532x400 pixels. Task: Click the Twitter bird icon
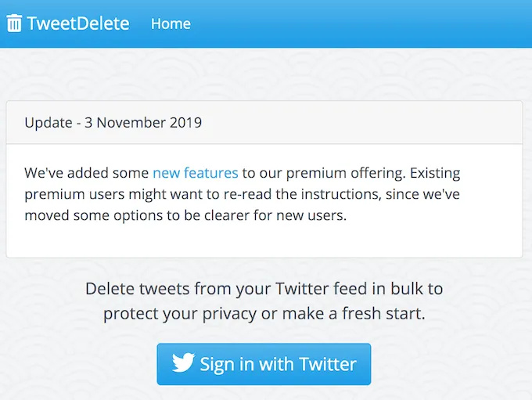pos(183,363)
